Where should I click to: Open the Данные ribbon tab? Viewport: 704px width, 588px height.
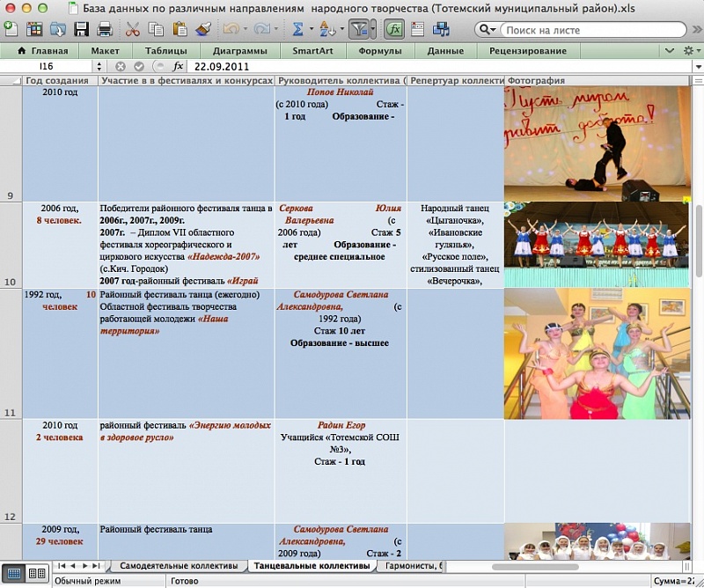445,51
